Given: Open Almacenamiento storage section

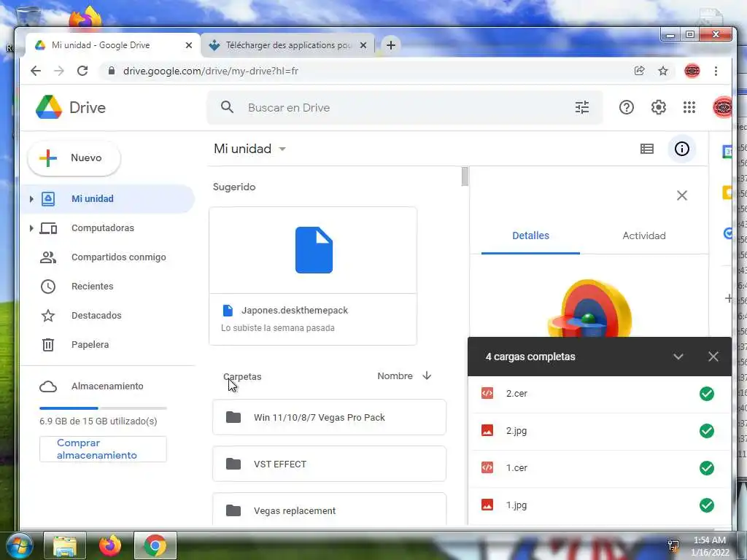Looking at the screenshot, I should click(x=107, y=386).
